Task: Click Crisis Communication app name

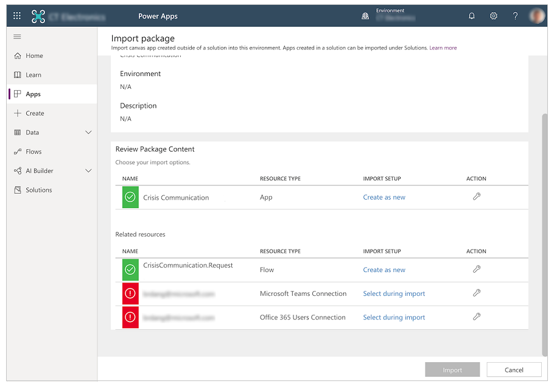Action: (x=176, y=198)
